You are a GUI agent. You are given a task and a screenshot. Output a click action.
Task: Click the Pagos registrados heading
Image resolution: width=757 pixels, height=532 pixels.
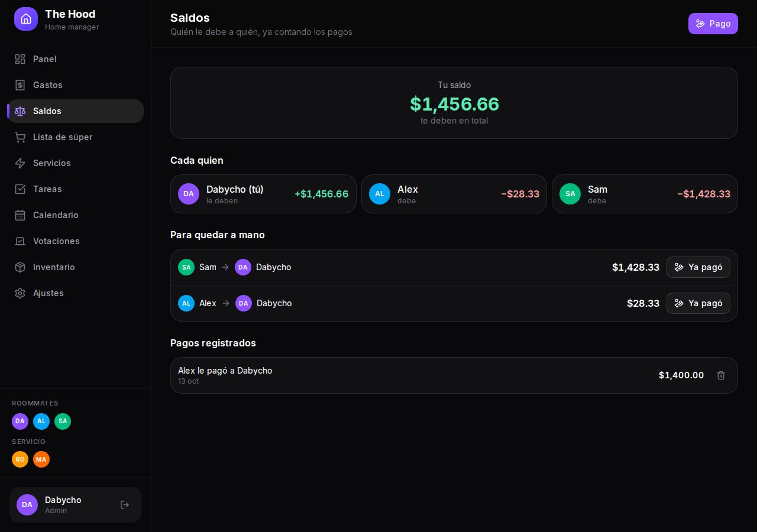click(x=213, y=343)
